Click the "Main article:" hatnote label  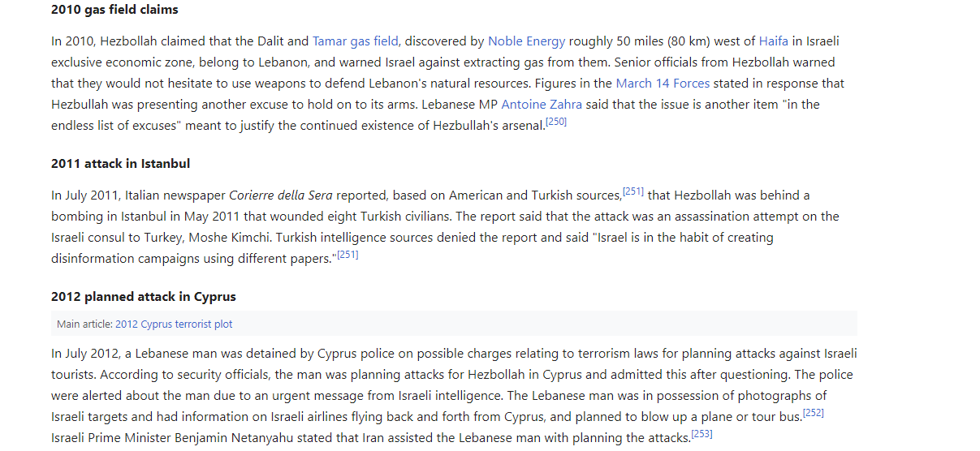point(84,324)
